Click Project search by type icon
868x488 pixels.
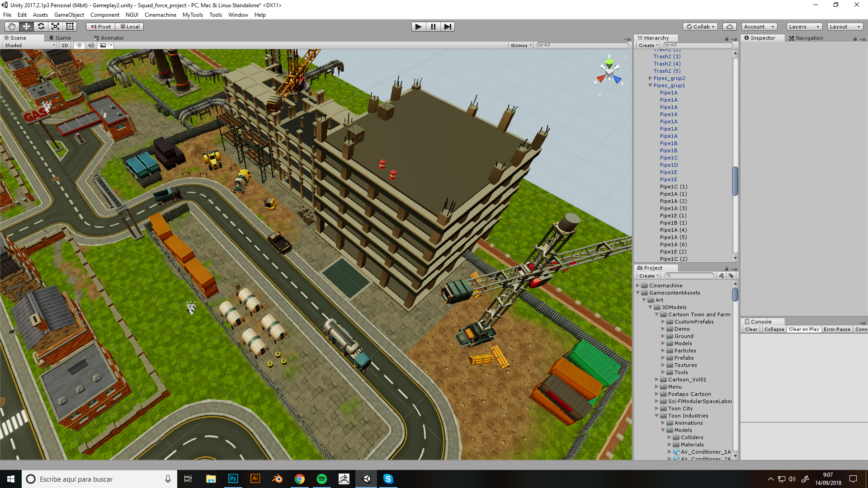pos(722,276)
